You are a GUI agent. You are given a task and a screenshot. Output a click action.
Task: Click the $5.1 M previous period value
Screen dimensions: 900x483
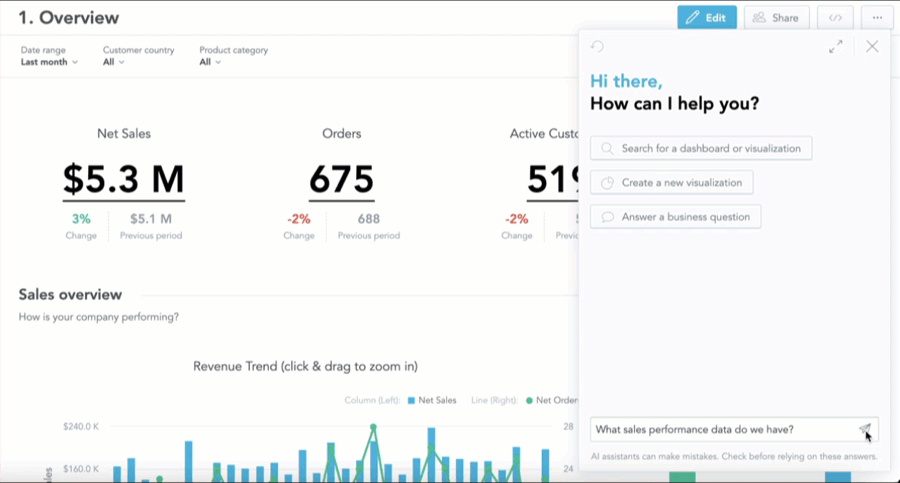[x=151, y=219]
